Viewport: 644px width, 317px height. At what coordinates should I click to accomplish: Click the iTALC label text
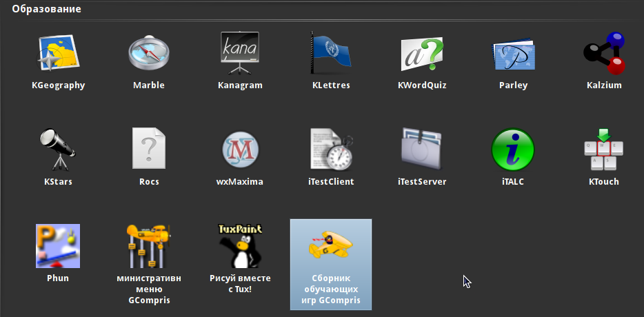pos(513,181)
